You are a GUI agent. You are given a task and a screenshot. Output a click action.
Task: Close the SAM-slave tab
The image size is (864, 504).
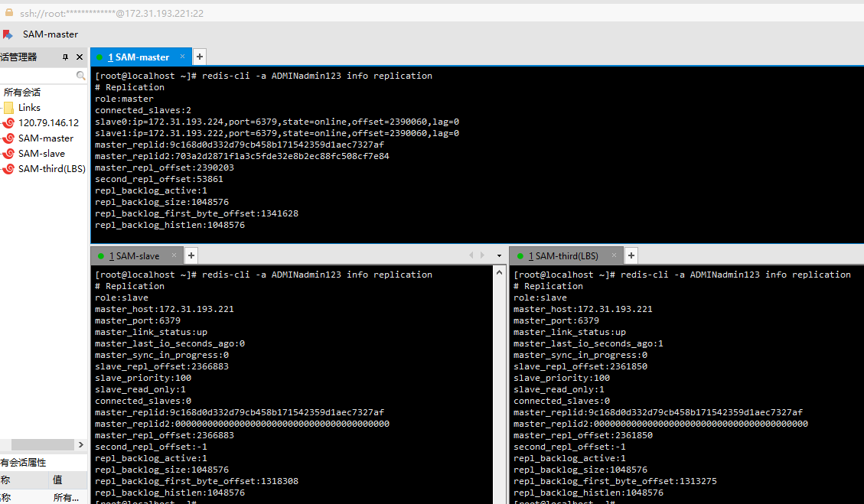point(174,255)
